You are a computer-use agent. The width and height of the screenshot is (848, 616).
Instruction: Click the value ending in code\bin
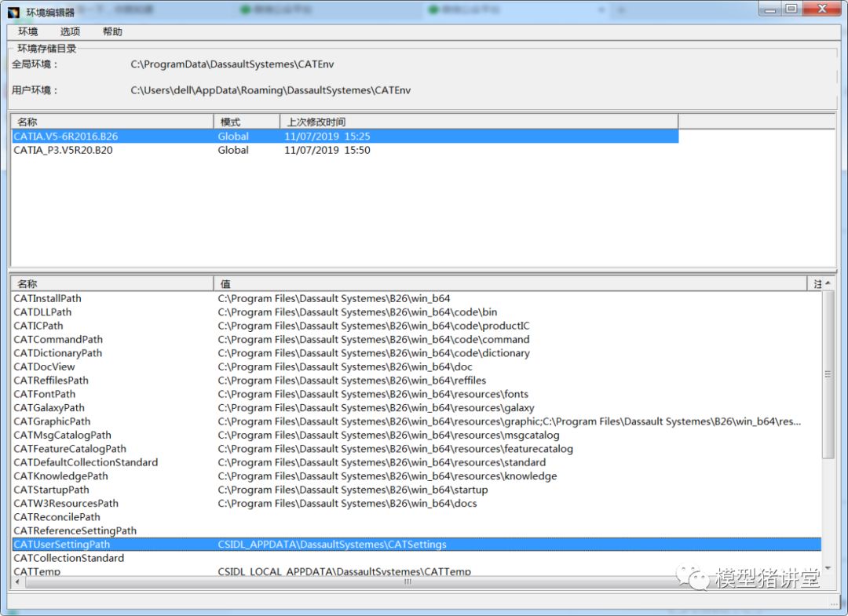(357, 312)
